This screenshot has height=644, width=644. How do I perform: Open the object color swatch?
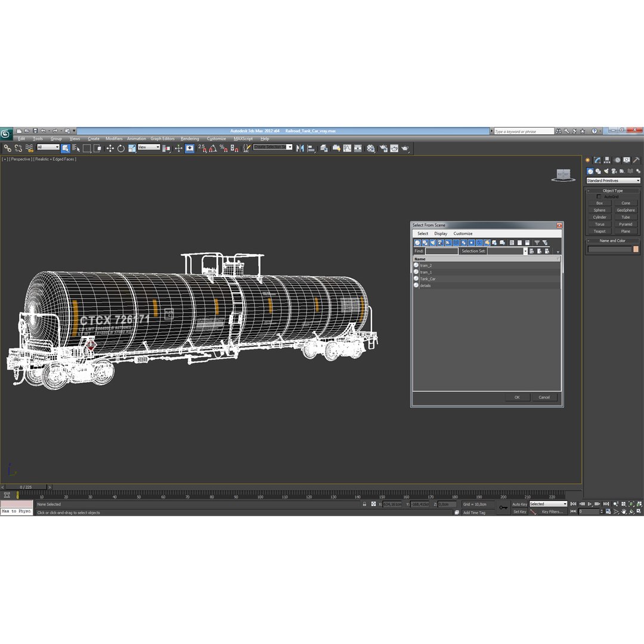(x=636, y=249)
